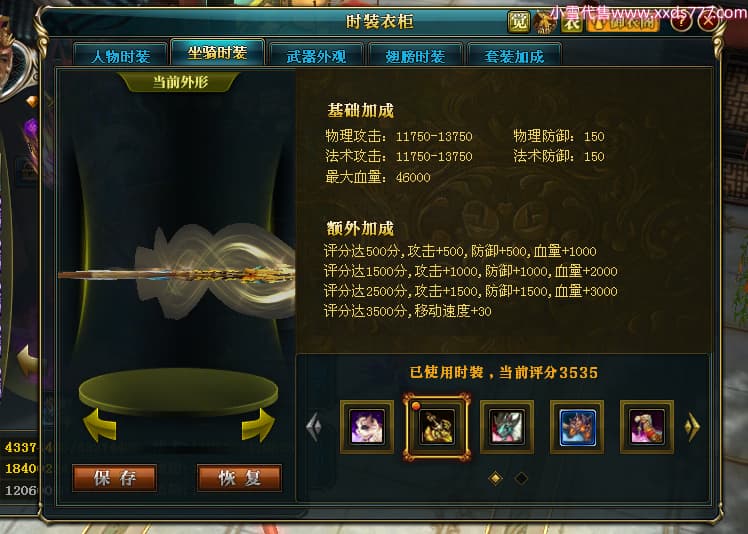Image resolution: width=748 pixels, height=534 pixels.
Task: Rotate the mount preview right with yellow arrow
Action: [x=258, y=425]
